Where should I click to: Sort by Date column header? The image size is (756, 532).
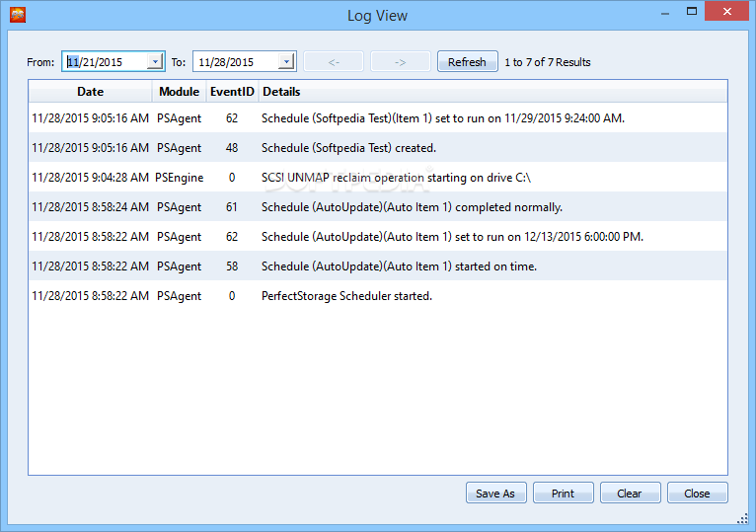[x=90, y=92]
